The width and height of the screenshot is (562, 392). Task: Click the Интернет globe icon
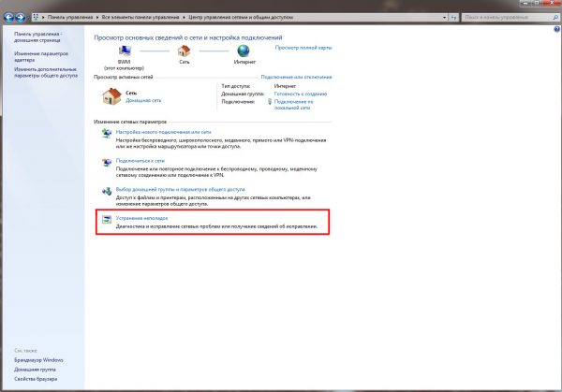(244, 51)
